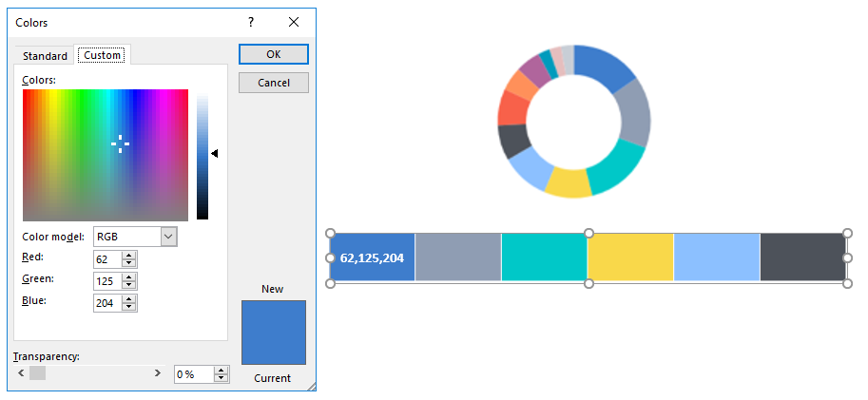Screen dimensions: 868x400
Task: Increase Red value with up spinner
Action: pyautogui.click(x=130, y=255)
